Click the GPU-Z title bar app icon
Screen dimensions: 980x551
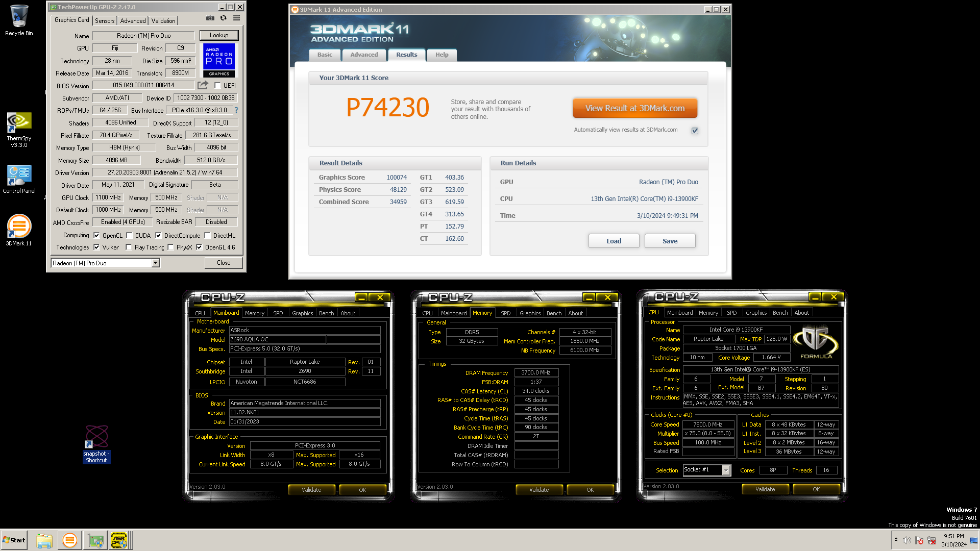54,7
